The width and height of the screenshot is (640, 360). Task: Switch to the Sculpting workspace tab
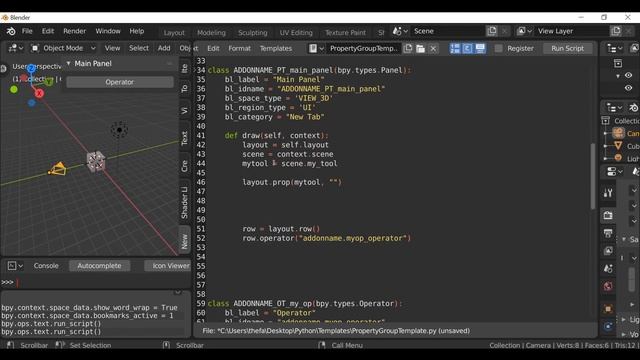tap(253, 33)
